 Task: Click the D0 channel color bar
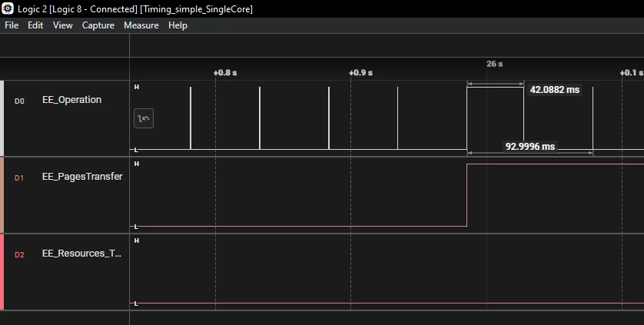tap(2, 118)
